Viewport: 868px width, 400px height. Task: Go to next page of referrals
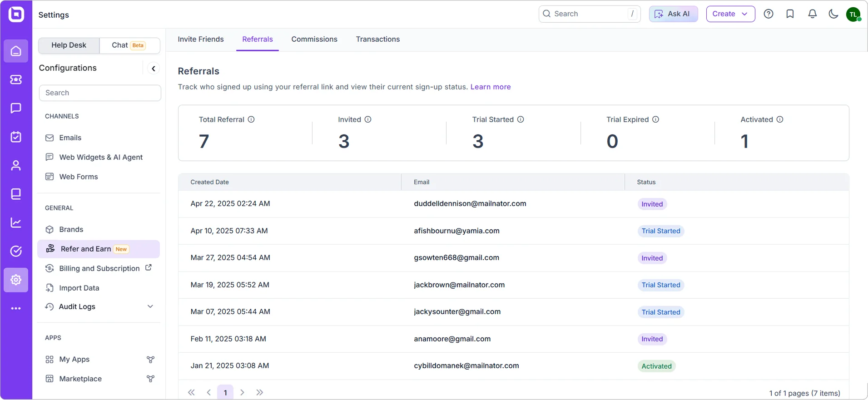click(x=243, y=392)
